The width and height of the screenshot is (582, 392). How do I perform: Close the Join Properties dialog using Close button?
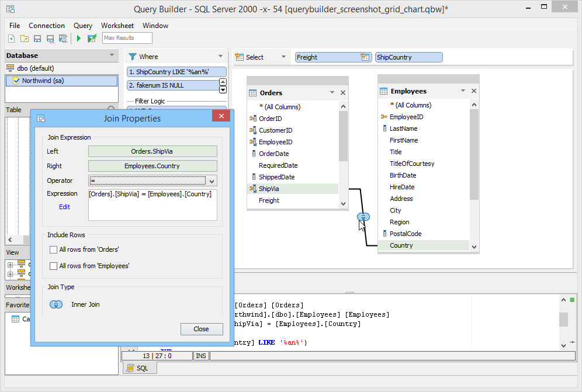pos(202,329)
